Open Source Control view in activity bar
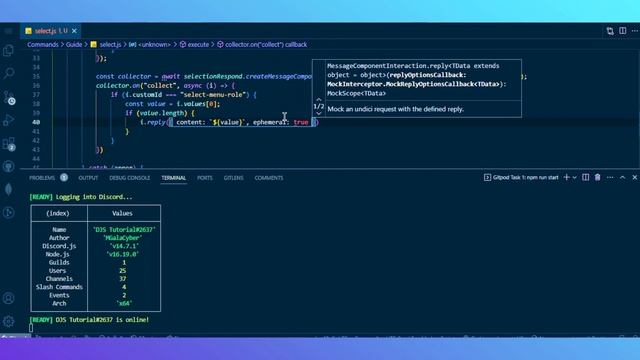The width and height of the screenshot is (640, 360). coord(9,97)
